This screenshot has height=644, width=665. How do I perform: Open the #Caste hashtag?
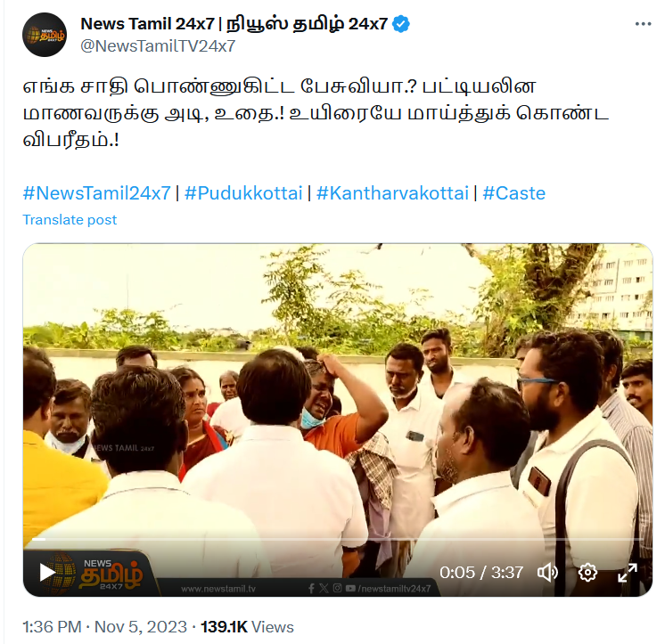coord(513,193)
